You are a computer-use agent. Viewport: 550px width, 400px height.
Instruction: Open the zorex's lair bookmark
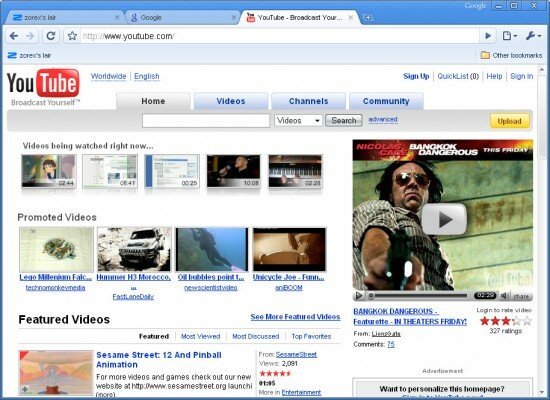[x=29, y=55]
